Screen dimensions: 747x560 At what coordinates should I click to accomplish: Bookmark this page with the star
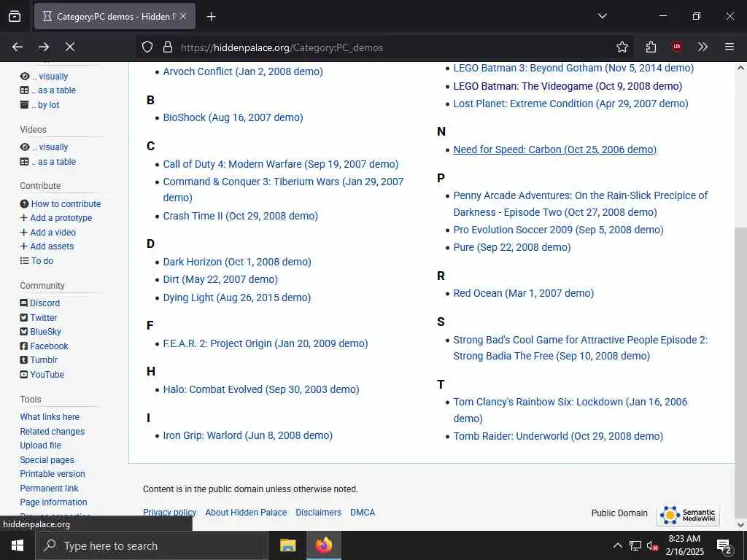(x=622, y=47)
